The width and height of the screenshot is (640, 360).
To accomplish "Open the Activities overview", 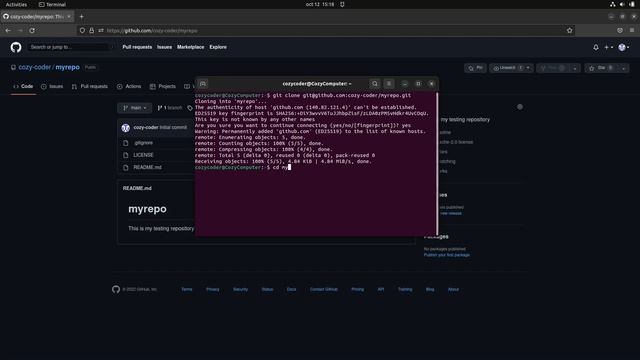I will coord(16,4).
